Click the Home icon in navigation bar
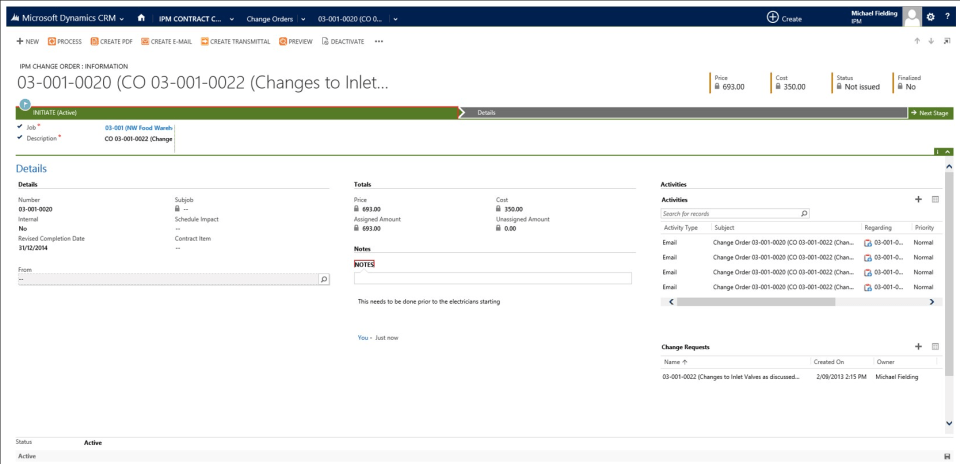 [141, 18]
